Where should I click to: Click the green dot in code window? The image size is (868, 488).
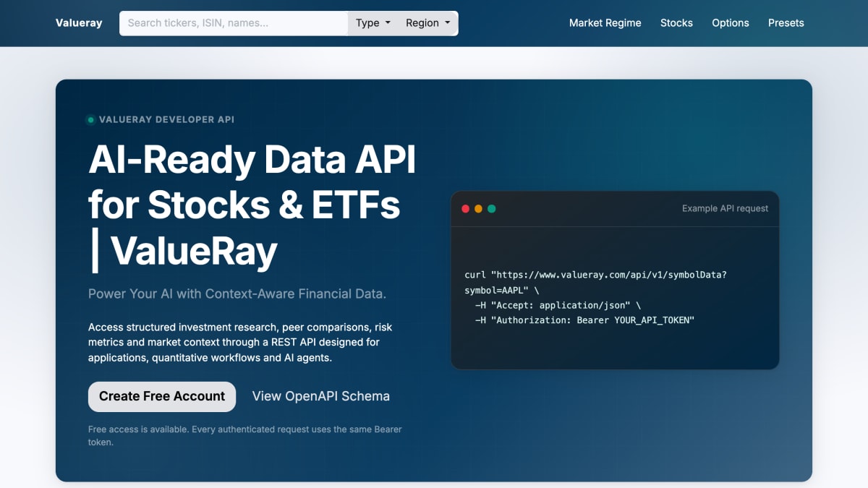coord(492,209)
